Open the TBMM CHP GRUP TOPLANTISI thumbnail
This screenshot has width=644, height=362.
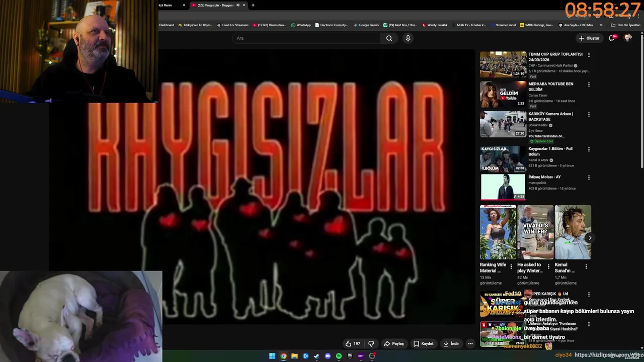(503, 64)
